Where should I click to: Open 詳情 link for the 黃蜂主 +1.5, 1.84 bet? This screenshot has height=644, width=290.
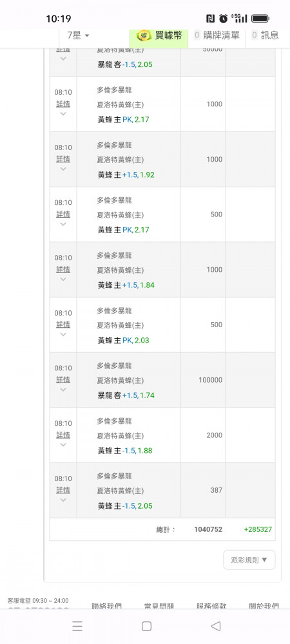click(x=63, y=269)
